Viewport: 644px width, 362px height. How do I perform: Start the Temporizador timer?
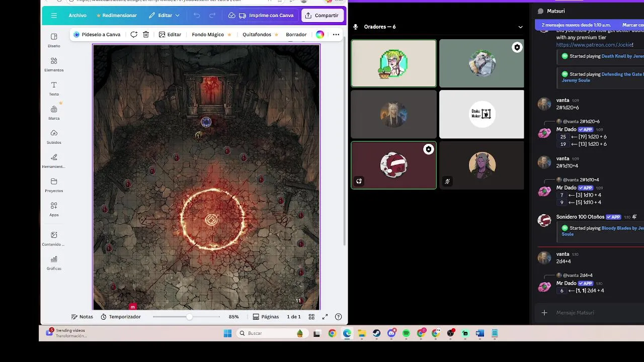tap(121, 317)
